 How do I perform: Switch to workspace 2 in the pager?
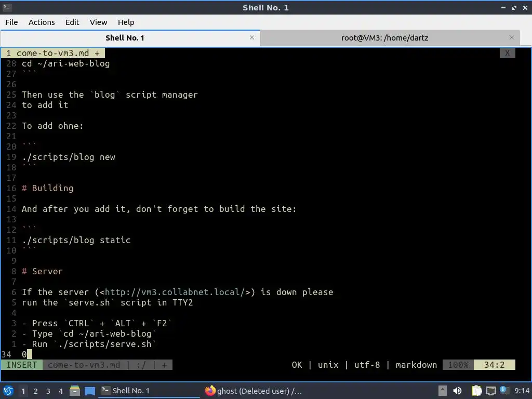(x=36, y=391)
